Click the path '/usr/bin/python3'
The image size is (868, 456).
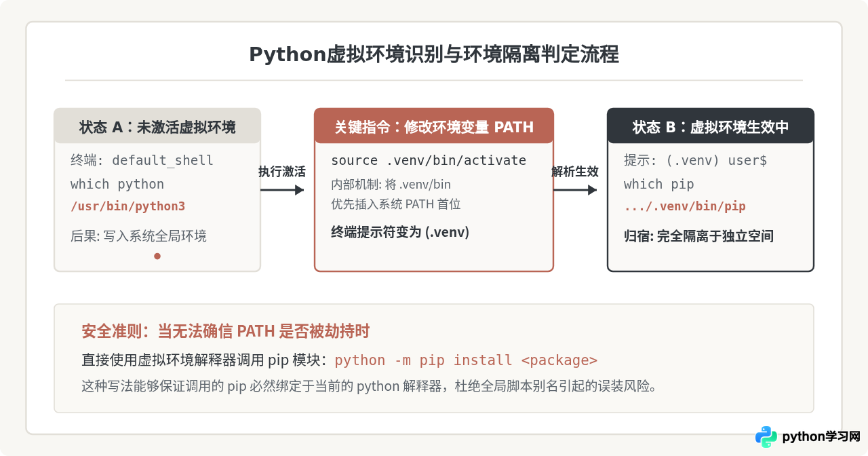click(x=127, y=207)
